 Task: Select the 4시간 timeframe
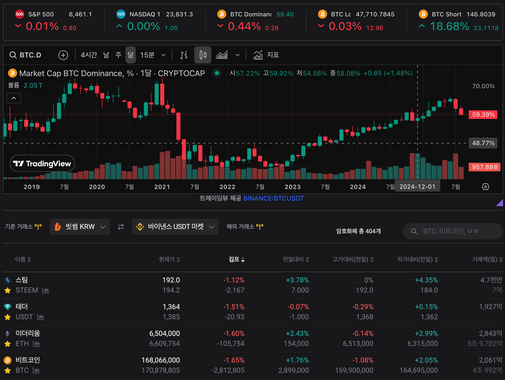tap(89, 55)
